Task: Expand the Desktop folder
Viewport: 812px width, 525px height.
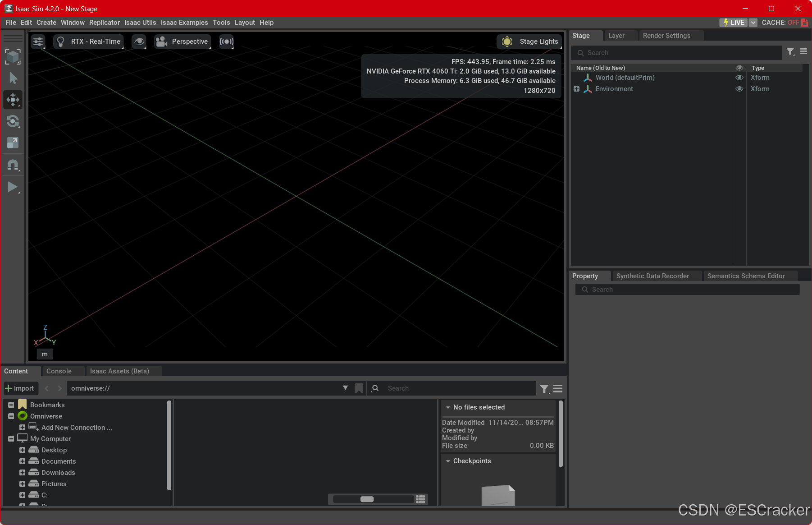Action: coord(23,450)
